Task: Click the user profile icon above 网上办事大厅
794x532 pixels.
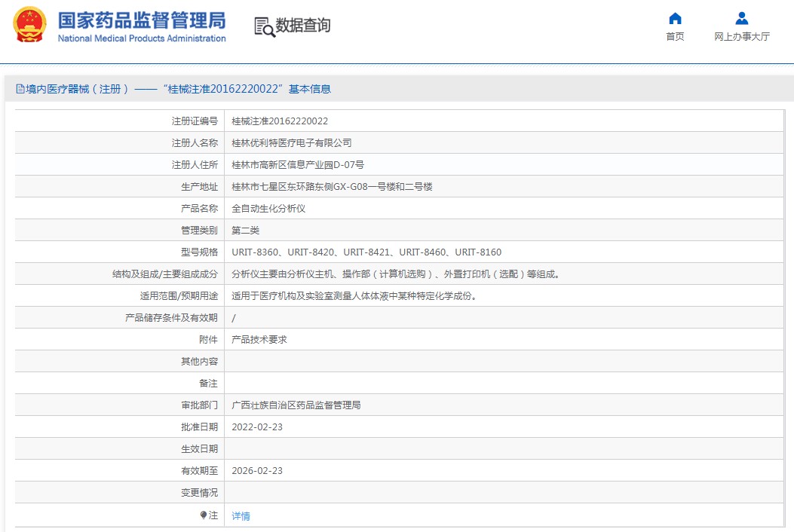Action: pyautogui.click(x=742, y=19)
